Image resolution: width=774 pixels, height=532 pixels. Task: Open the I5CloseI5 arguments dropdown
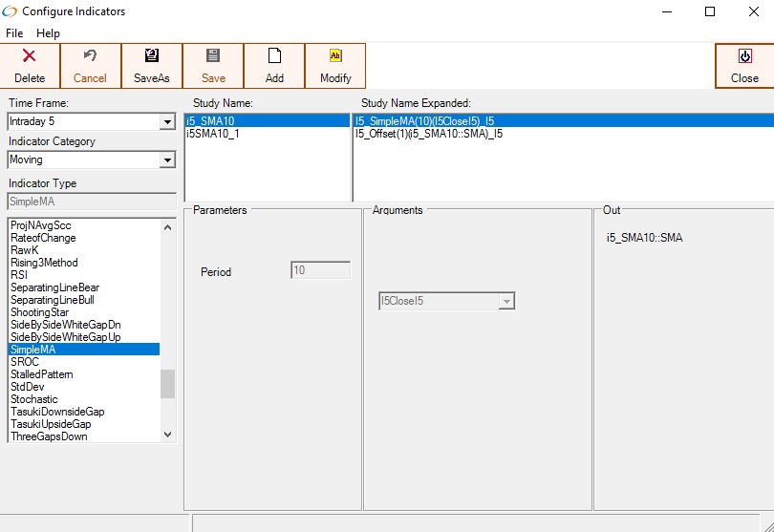pyautogui.click(x=507, y=302)
